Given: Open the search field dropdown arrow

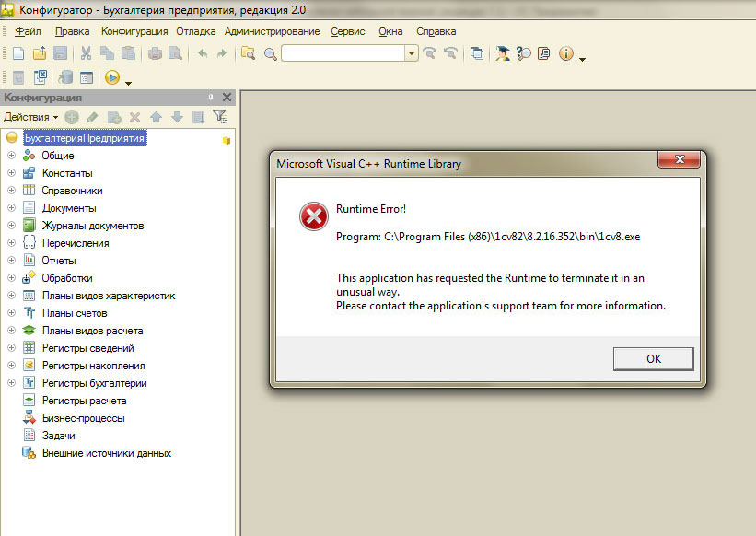Looking at the screenshot, I should [412, 53].
